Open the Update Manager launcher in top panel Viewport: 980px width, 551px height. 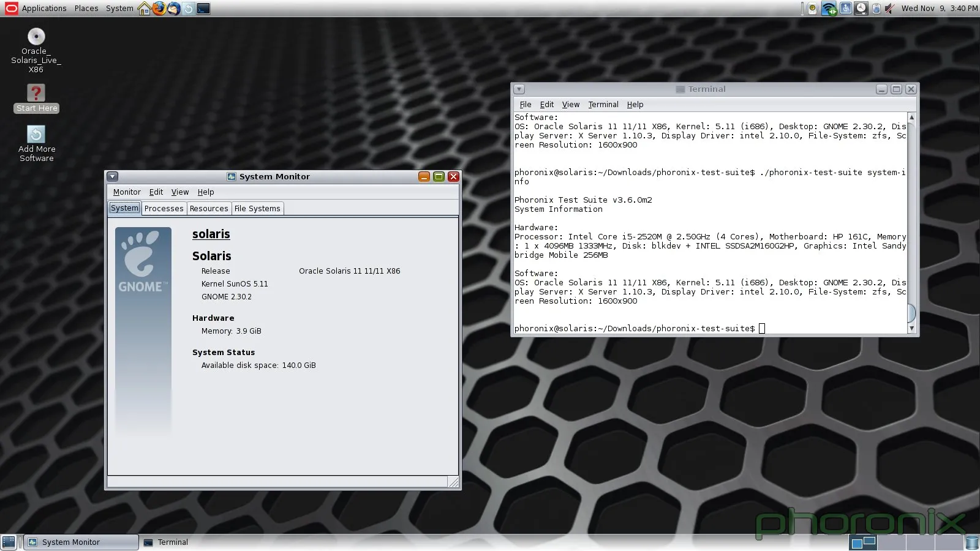[x=189, y=9]
